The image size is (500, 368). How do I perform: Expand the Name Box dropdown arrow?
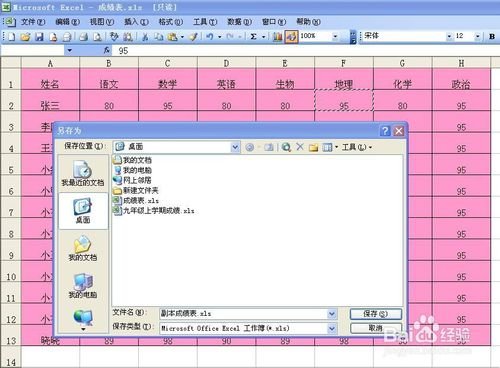tap(69, 50)
